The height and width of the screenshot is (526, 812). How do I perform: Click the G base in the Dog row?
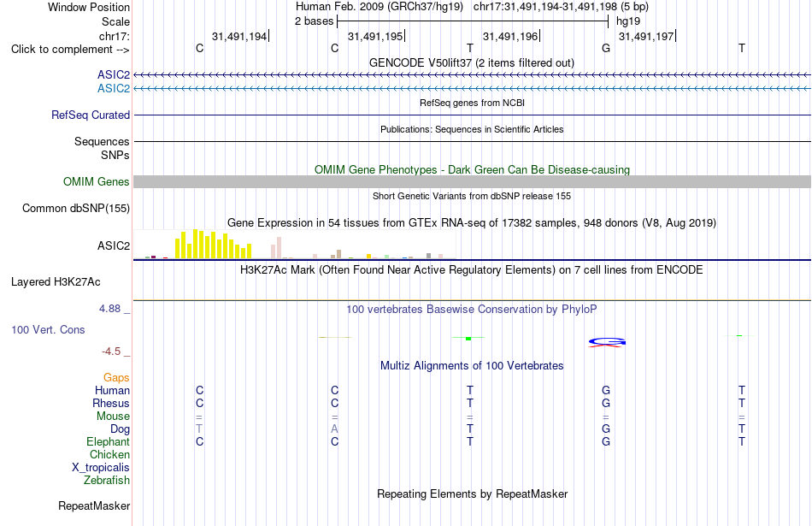[x=606, y=429]
